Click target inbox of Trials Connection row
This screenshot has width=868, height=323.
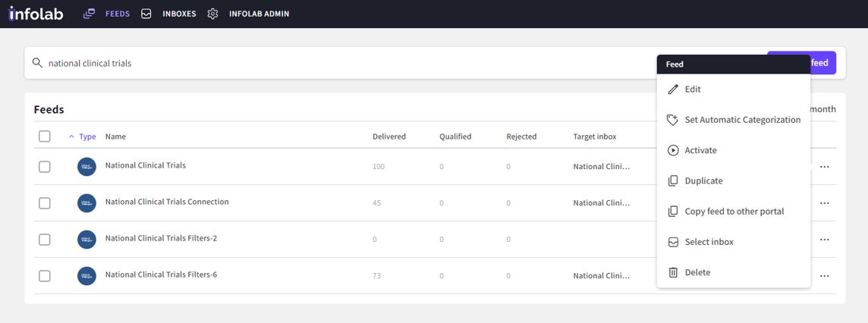point(602,203)
